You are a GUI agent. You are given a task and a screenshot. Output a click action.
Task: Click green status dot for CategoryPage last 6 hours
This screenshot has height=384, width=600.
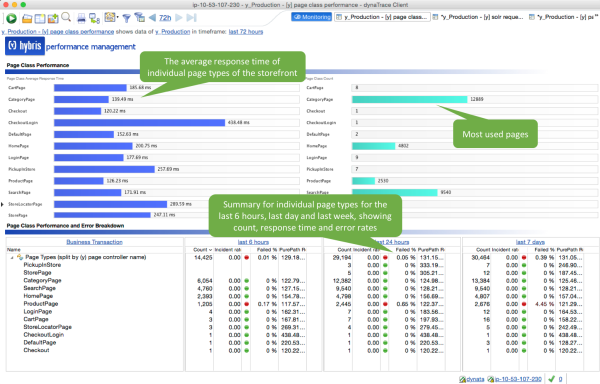[x=246, y=280]
